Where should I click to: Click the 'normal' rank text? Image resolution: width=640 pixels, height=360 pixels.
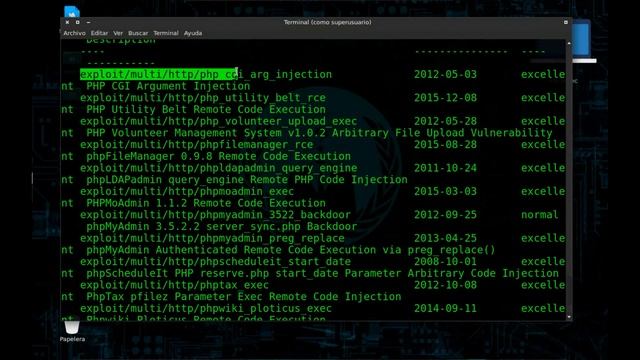(x=540, y=215)
